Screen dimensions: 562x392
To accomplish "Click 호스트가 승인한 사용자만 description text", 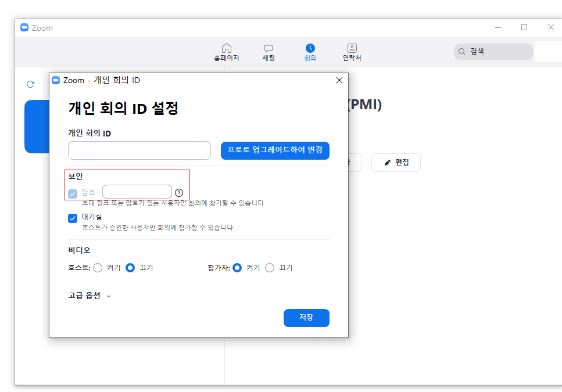I will coord(157,228).
